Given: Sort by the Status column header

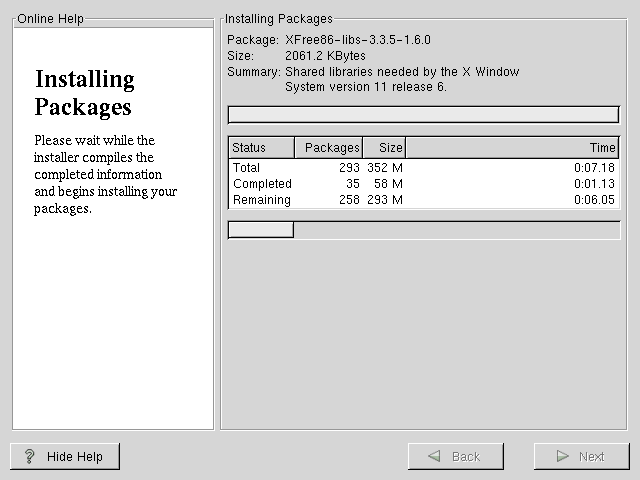Looking at the screenshot, I should 261,148.
